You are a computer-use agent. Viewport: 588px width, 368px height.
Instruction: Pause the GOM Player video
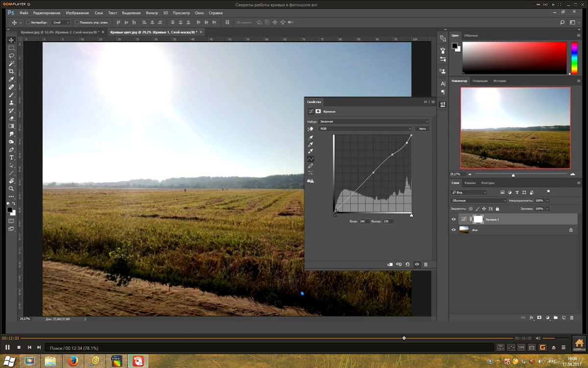pos(7,347)
